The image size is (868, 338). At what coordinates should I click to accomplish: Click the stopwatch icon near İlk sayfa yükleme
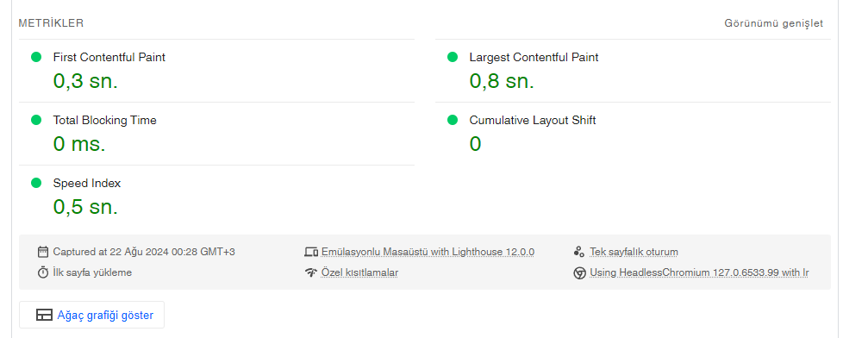(x=43, y=272)
